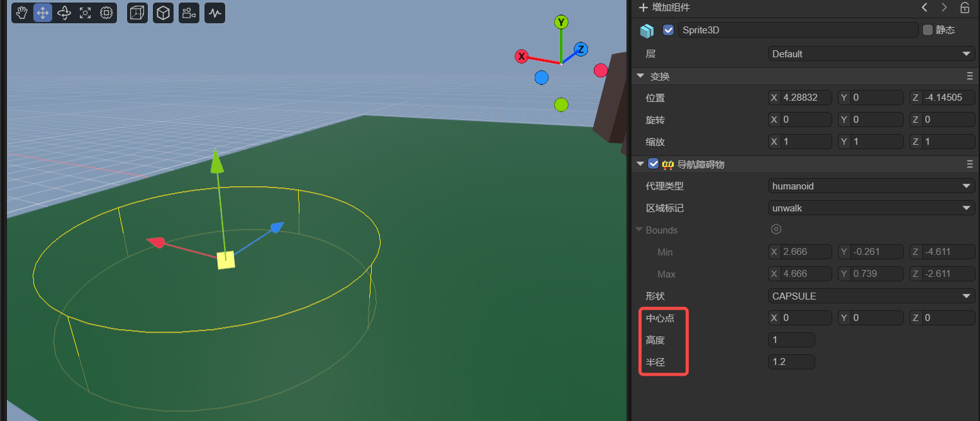Select the rotate tool
The height and width of the screenshot is (421, 980).
tap(64, 13)
